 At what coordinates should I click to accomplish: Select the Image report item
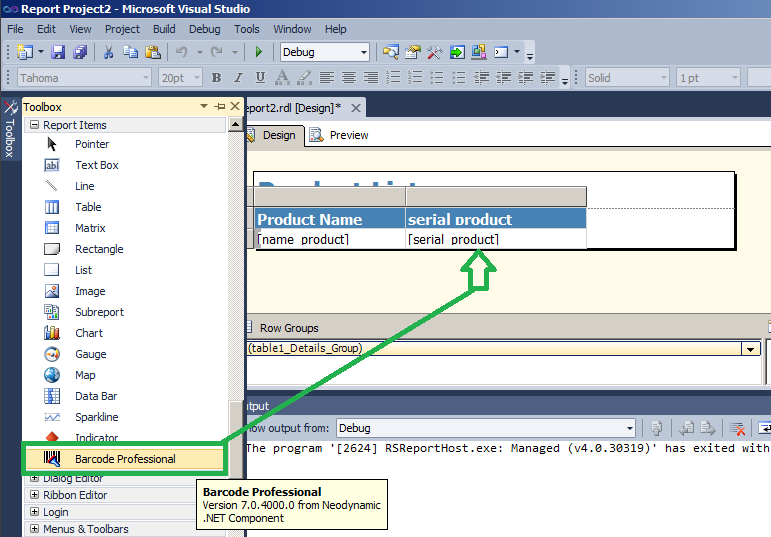pyautogui.click(x=90, y=291)
